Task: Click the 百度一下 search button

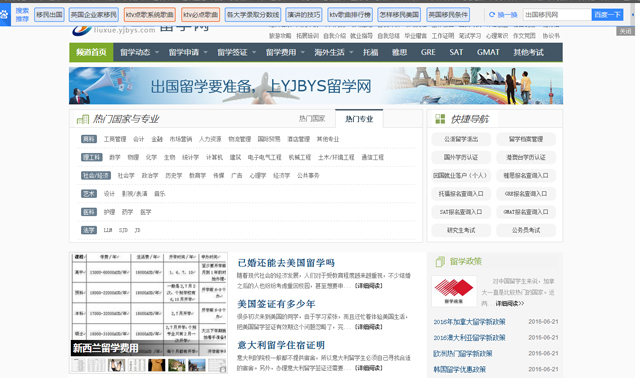Action: coord(607,15)
